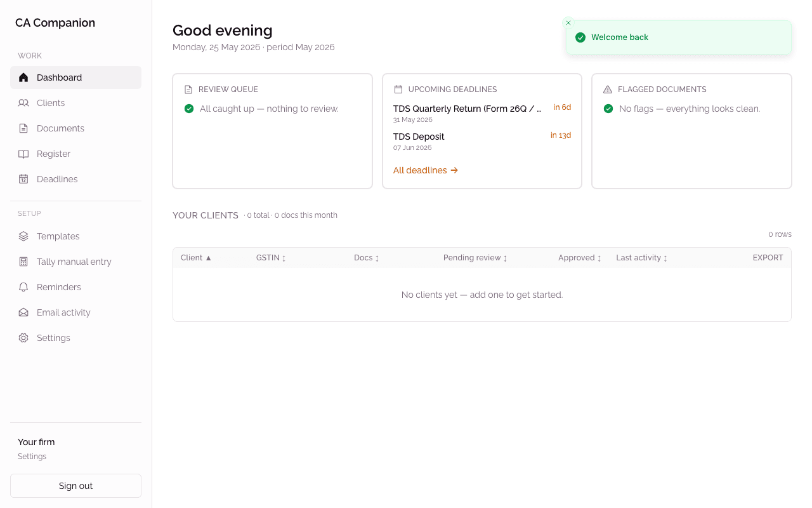Click the Documents file icon
812x508 pixels.
tap(23, 128)
